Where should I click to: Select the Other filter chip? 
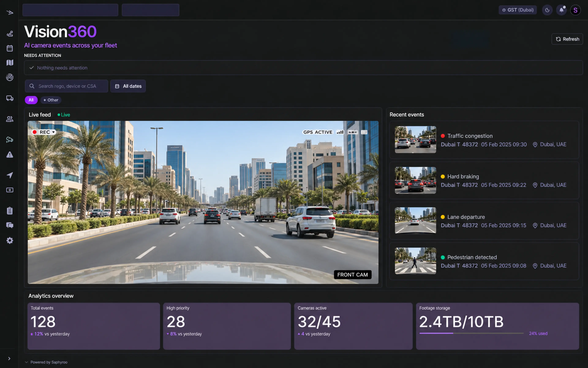click(x=51, y=100)
